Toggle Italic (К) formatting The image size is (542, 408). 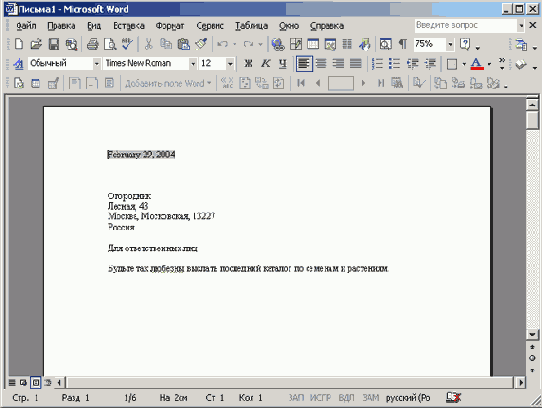click(x=265, y=64)
